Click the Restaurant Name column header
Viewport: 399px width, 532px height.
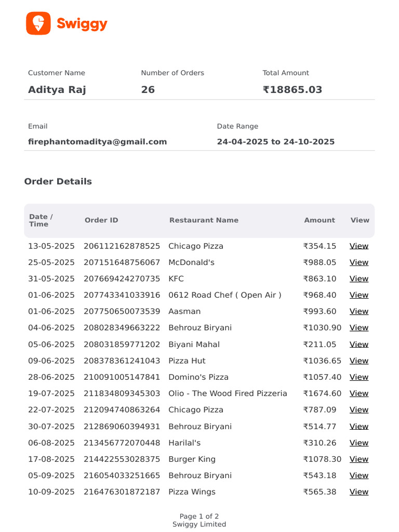pos(204,220)
